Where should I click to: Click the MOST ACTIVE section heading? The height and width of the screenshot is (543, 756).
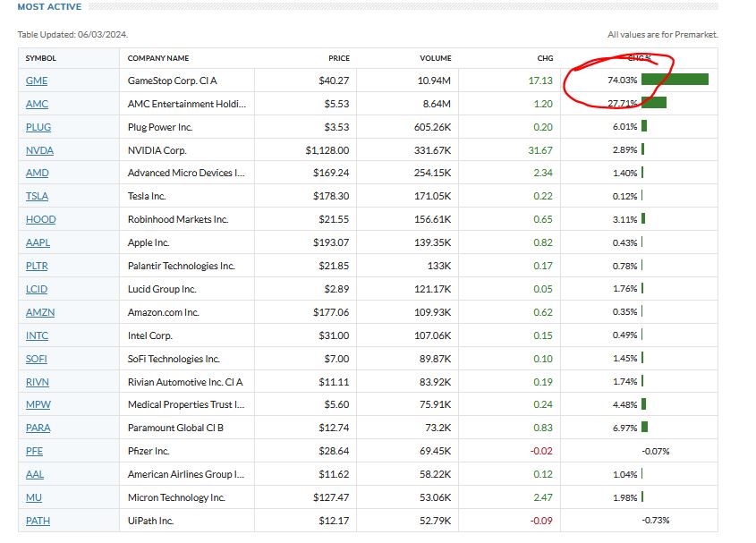pyautogui.click(x=49, y=7)
